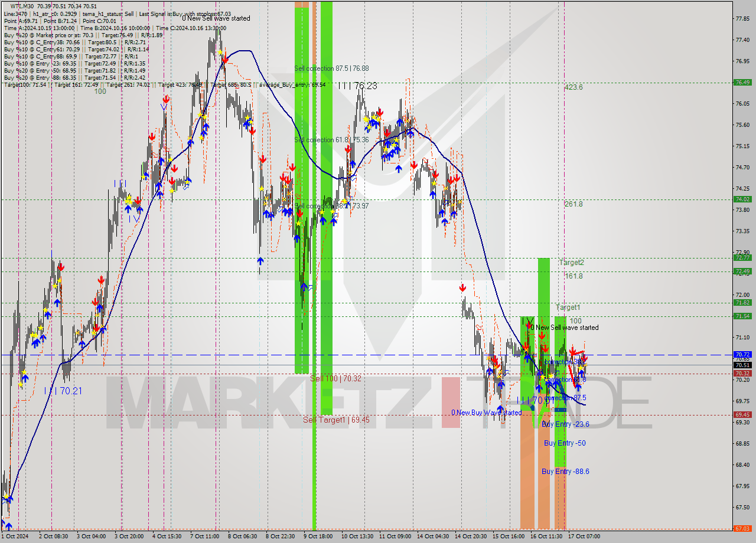Click the green 71.54 price tag

coord(742,316)
